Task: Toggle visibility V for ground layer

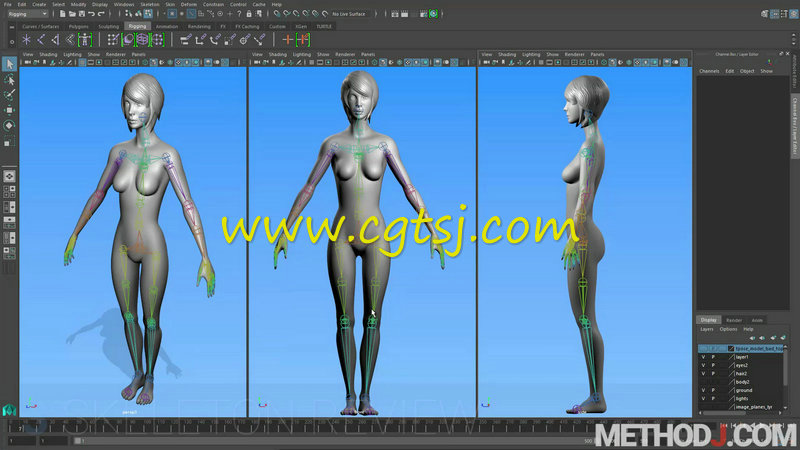Action: tap(703, 390)
